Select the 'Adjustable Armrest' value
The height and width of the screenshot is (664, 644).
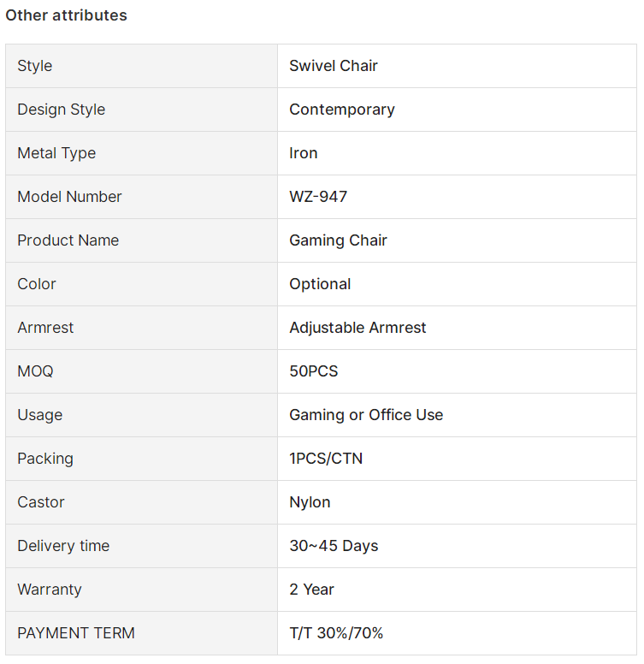click(357, 328)
